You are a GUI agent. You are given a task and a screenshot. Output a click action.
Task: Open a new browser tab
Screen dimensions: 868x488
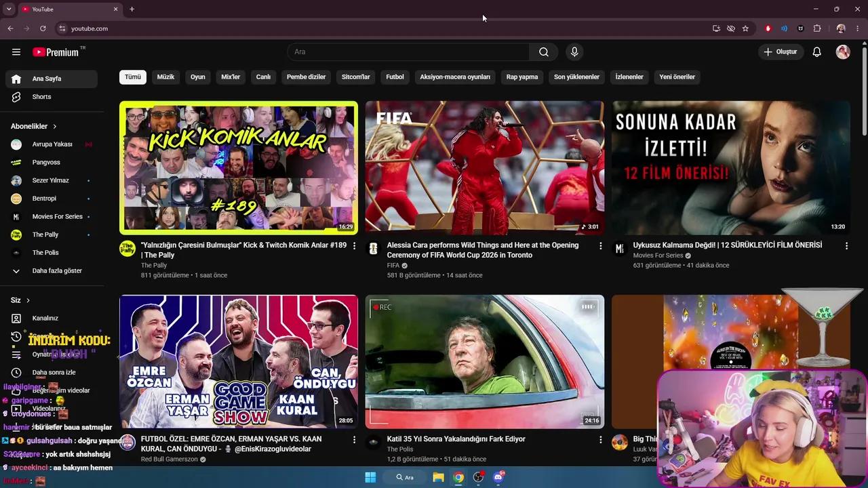tap(132, 9)
